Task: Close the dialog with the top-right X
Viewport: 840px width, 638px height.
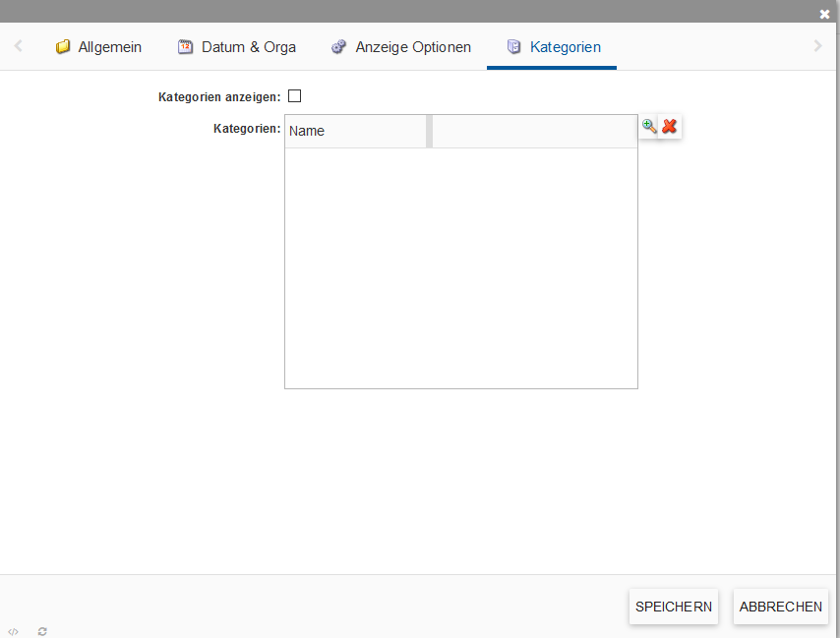Action: click(x=824, y=14)
